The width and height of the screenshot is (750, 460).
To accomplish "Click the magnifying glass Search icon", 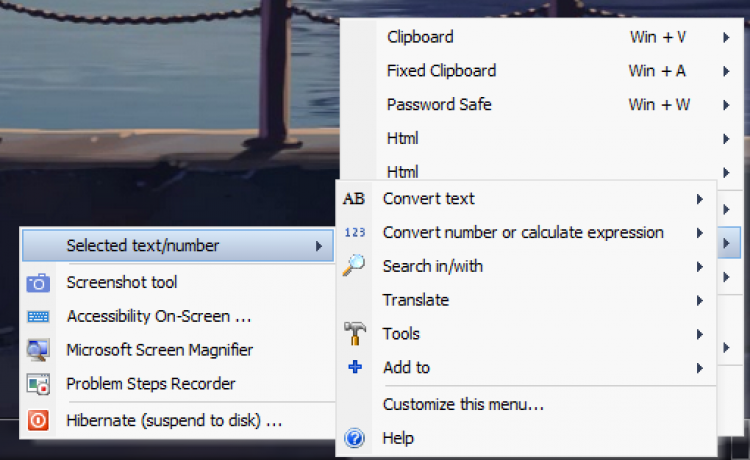I will (x=354, y=266).
